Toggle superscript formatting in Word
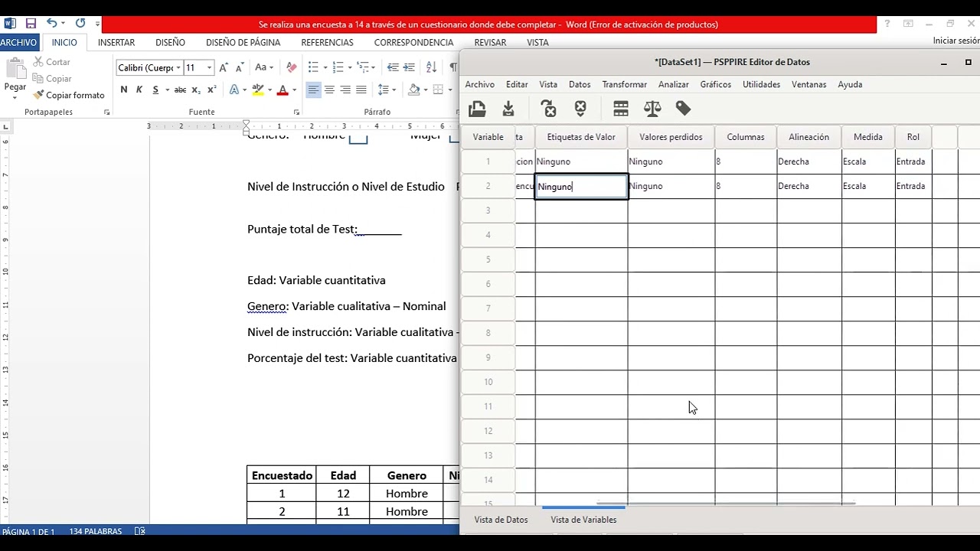 click(212, 90)
